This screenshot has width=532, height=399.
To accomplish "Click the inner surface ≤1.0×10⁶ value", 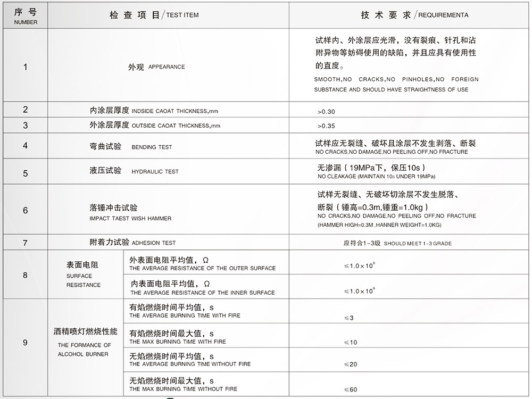I will point(360,291).
